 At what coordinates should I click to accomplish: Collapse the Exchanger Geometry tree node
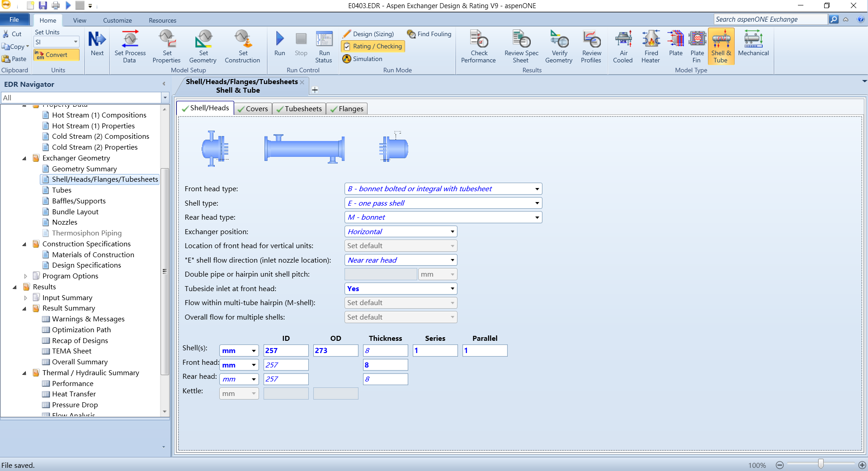(24, 158)
